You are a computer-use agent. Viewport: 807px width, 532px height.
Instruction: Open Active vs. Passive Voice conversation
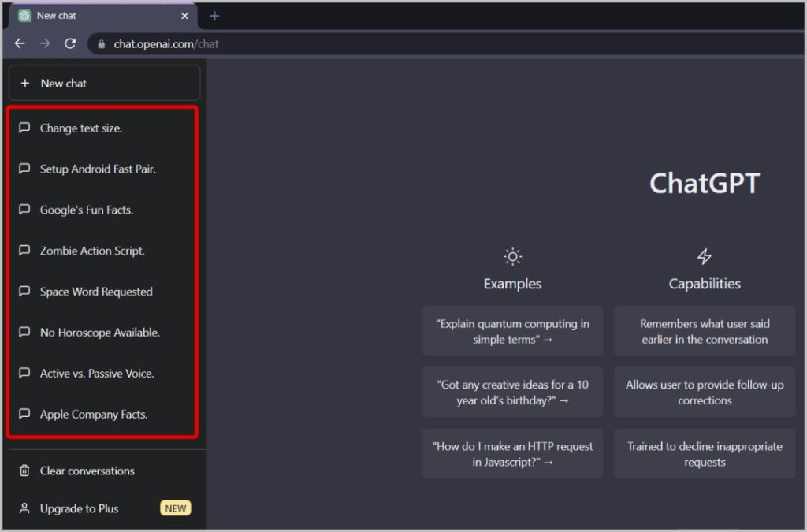click(103, 373)
